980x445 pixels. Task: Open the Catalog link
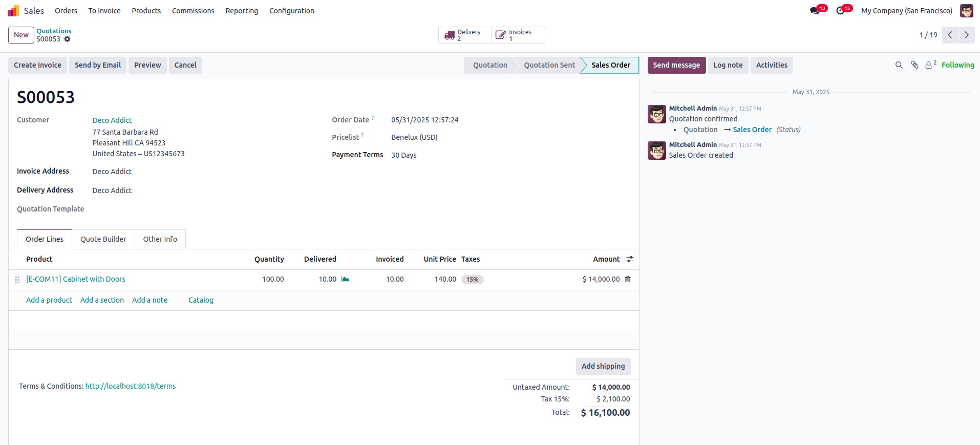(x=201, y=300)
